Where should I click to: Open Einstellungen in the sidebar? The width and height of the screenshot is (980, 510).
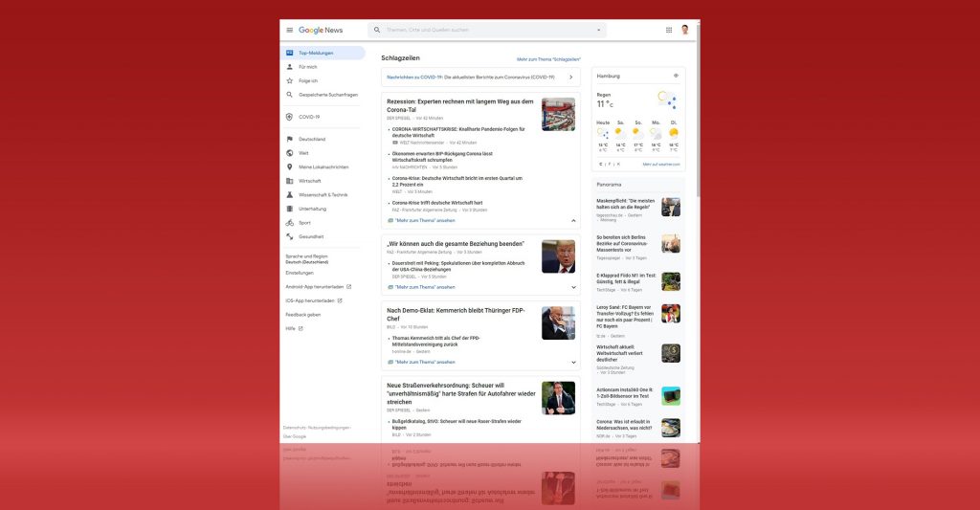pyautogui.click(x=300, y=273)
